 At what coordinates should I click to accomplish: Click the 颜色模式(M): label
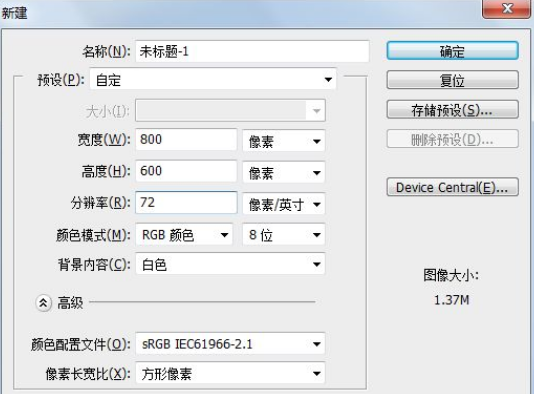point(93,235)
